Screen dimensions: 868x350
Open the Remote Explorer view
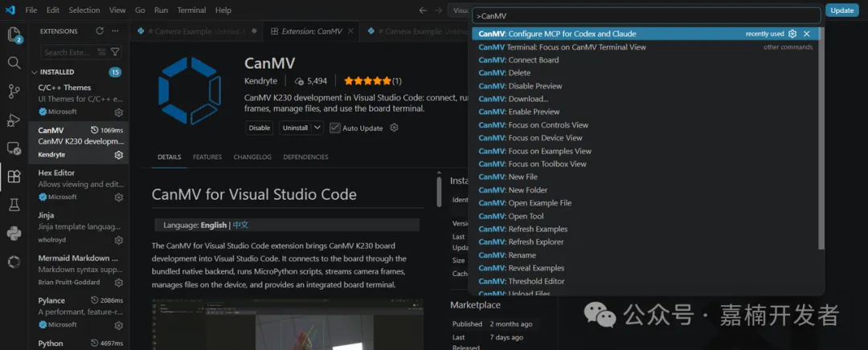point(14,149)
